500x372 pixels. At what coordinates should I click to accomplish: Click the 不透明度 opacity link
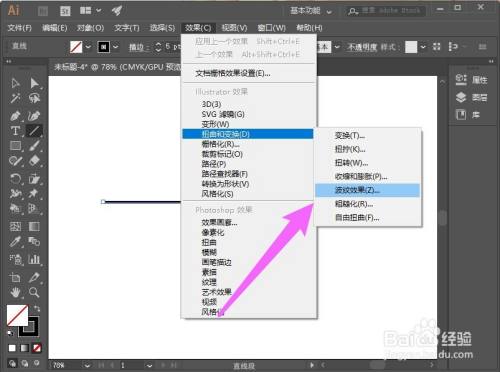pos(362,47)
